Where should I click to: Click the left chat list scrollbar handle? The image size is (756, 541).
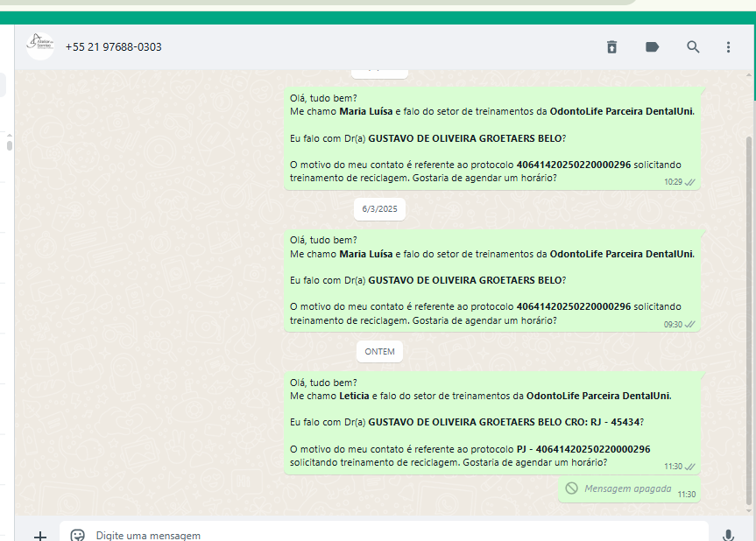[10, 143]
